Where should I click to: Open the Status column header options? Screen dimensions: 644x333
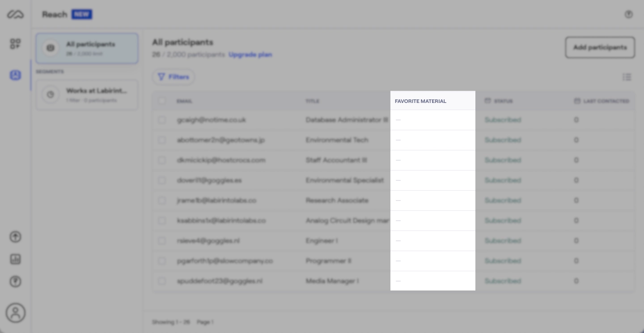504,101
